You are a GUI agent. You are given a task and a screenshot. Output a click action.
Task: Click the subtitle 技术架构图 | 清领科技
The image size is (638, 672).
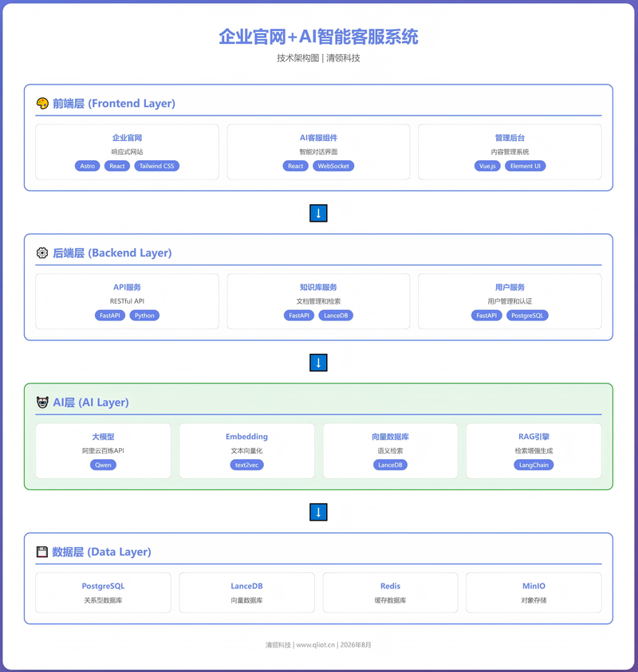318,58
